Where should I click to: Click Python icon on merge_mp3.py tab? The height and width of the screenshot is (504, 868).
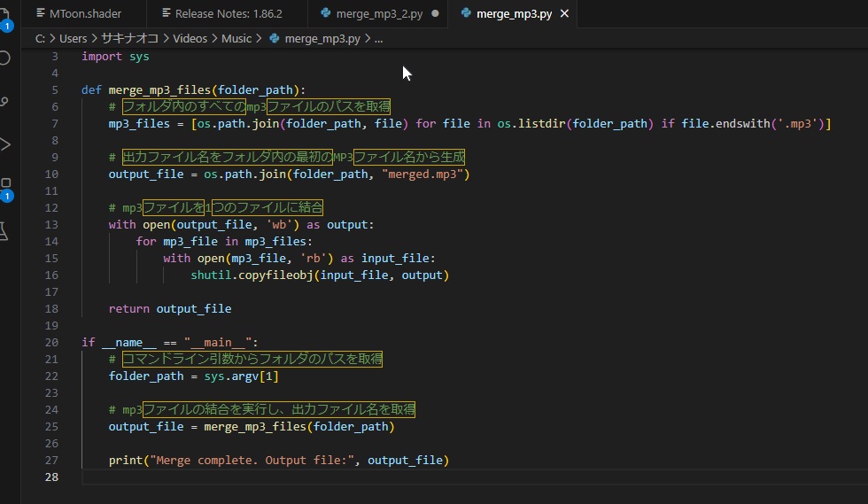pyautogui.click(x=464, y=14)
